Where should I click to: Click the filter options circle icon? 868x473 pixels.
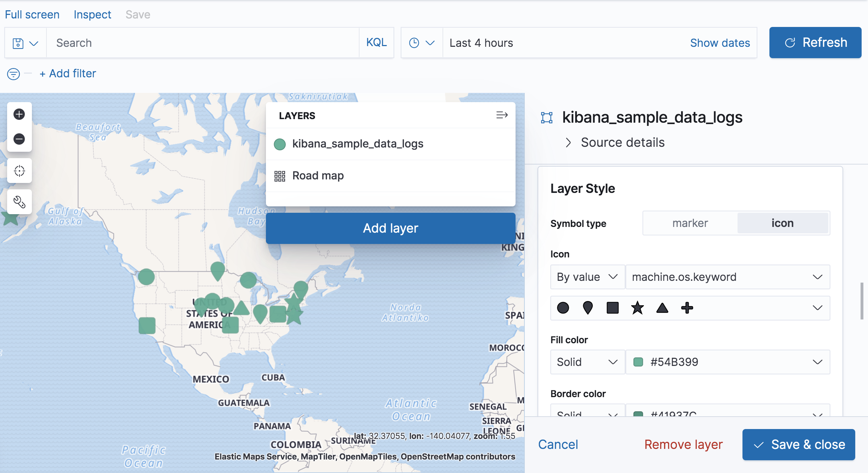point(13,74)
